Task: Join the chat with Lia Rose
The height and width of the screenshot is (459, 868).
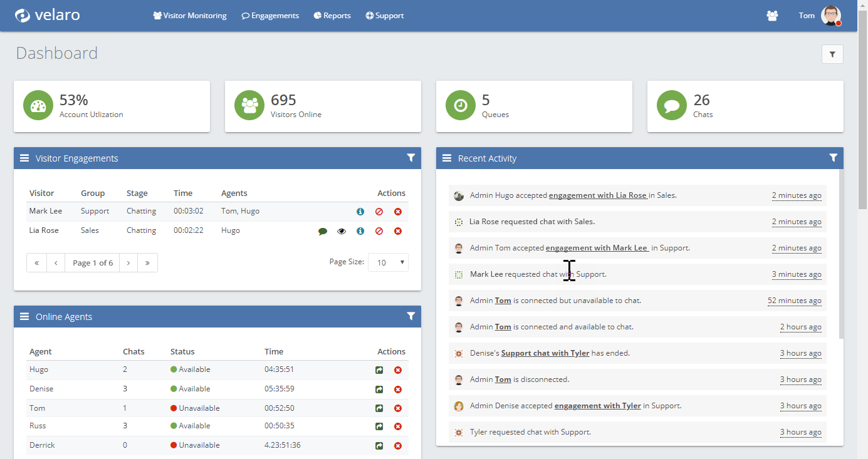Action: 322,230
